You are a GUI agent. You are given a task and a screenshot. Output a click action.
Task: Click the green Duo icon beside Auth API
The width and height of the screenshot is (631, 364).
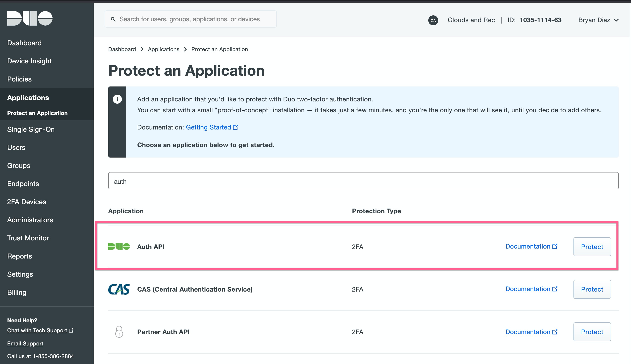pos(119,247)
